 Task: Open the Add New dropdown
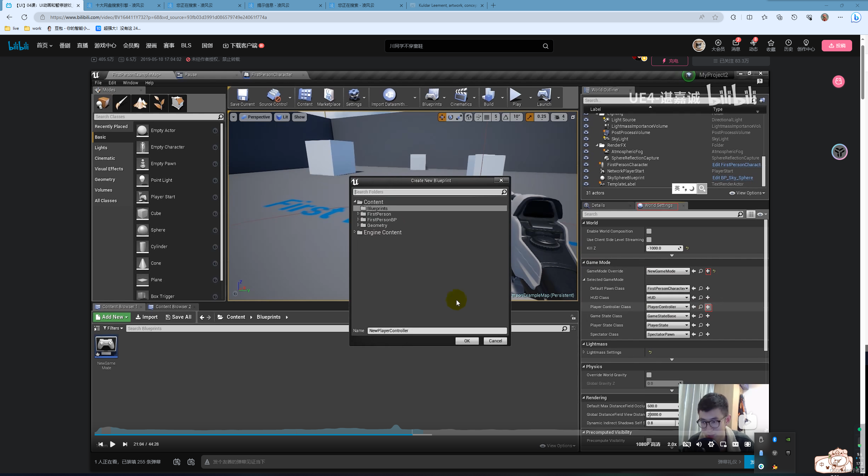(112, 317)
